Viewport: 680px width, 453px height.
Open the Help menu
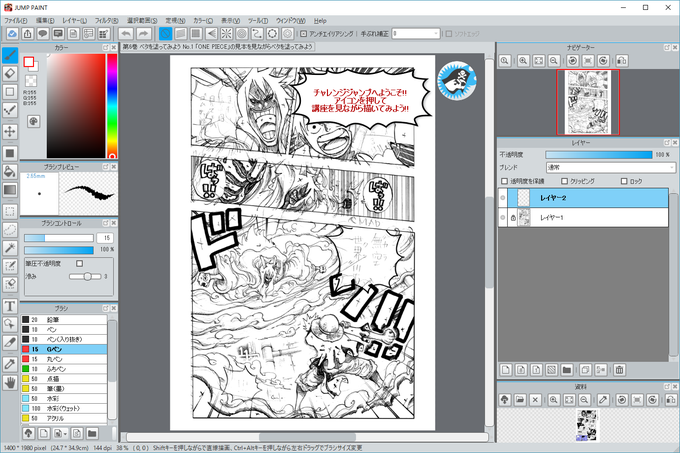coord(320,20)
